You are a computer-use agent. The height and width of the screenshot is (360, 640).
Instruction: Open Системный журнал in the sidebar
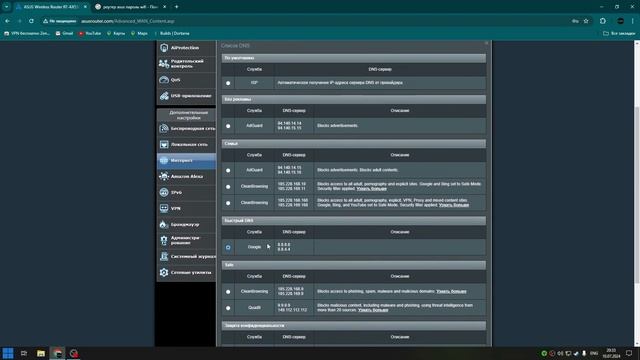(x=186, y=256)
